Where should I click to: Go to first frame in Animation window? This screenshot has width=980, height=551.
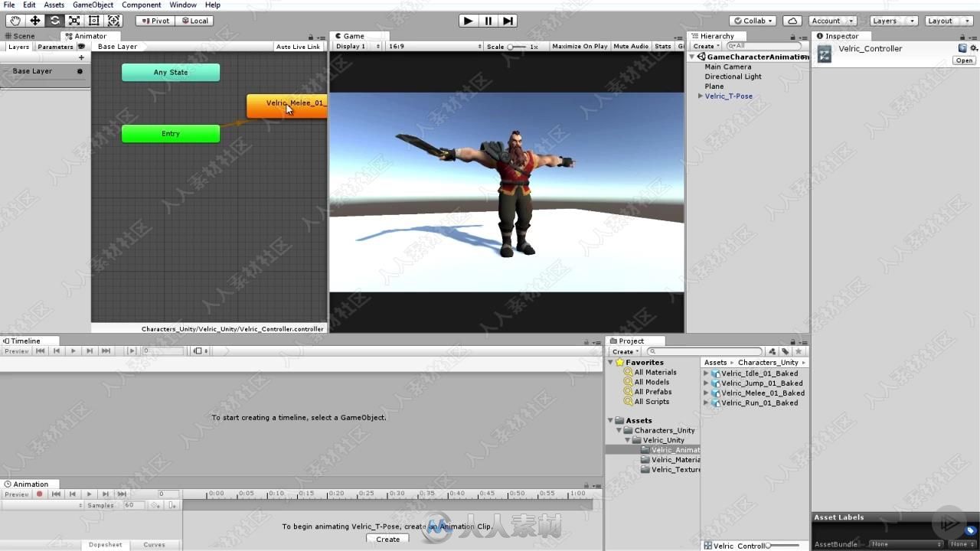point(57,494)
